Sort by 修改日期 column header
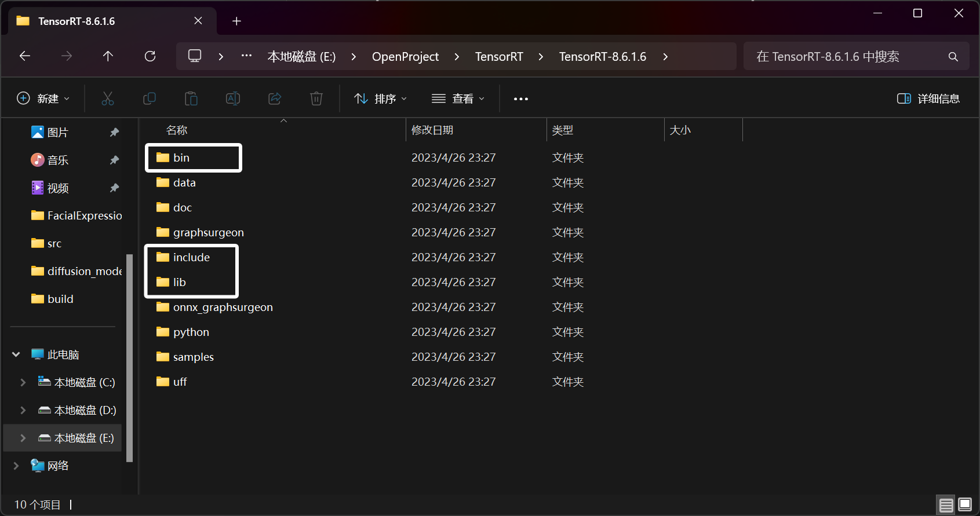 tap(432, 130)
